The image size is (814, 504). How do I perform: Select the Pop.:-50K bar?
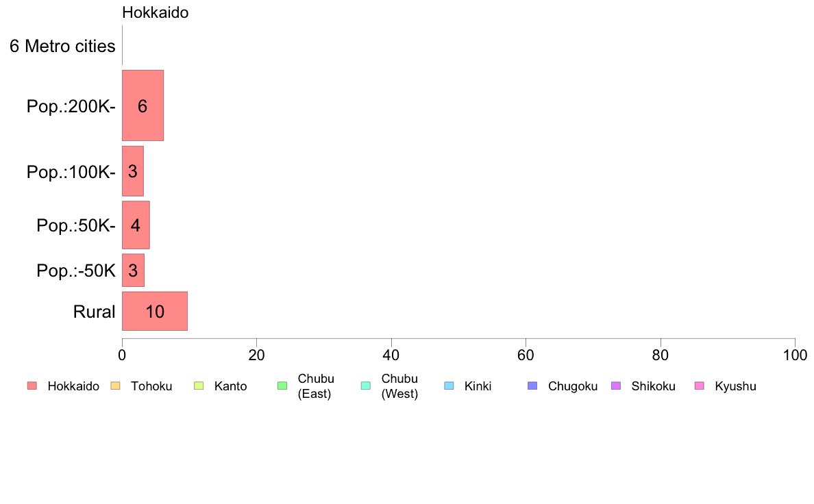pos(133,270)
